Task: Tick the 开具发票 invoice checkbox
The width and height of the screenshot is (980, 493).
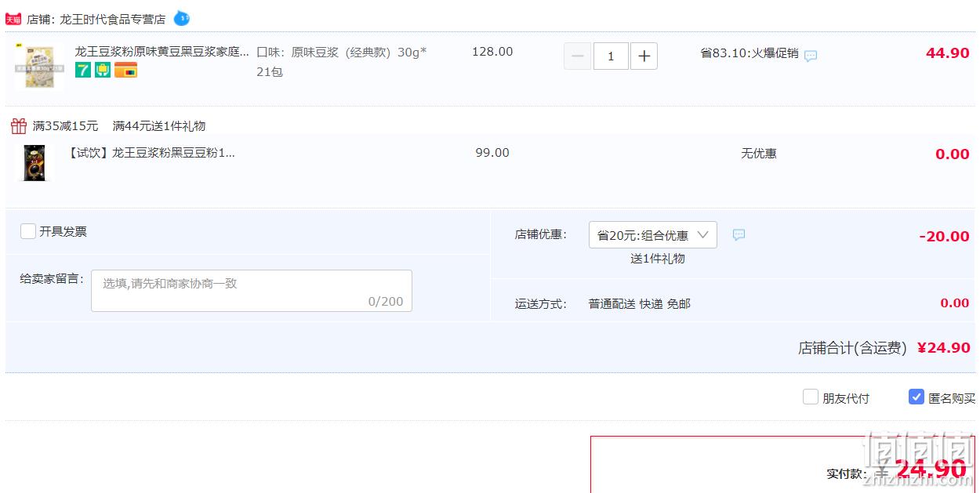Action: (x=28, y=231)
